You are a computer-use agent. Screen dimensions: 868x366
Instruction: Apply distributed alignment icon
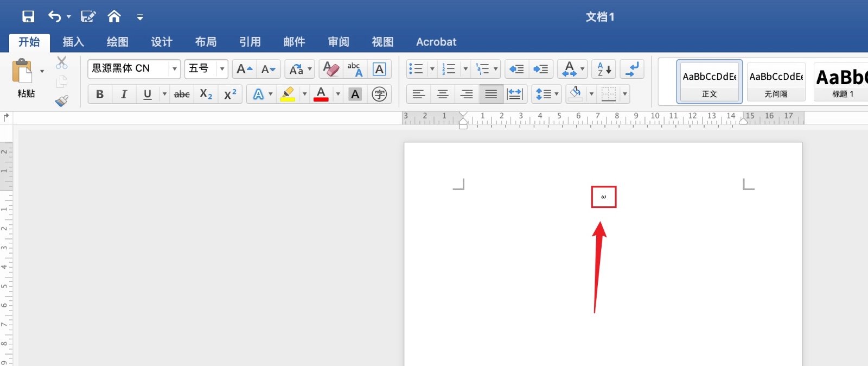[515, 94]
